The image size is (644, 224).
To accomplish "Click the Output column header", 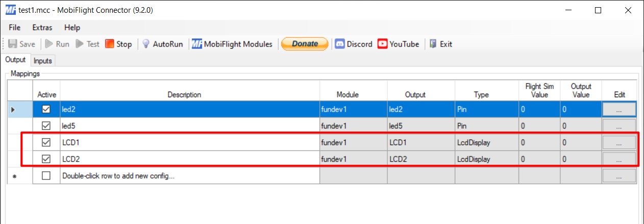I will 421,91.
